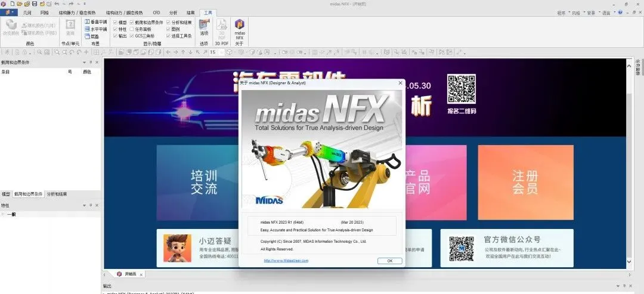Click the 报名二维码 QR code image
The width and height of the screenshot is (644, 294).
461,88
